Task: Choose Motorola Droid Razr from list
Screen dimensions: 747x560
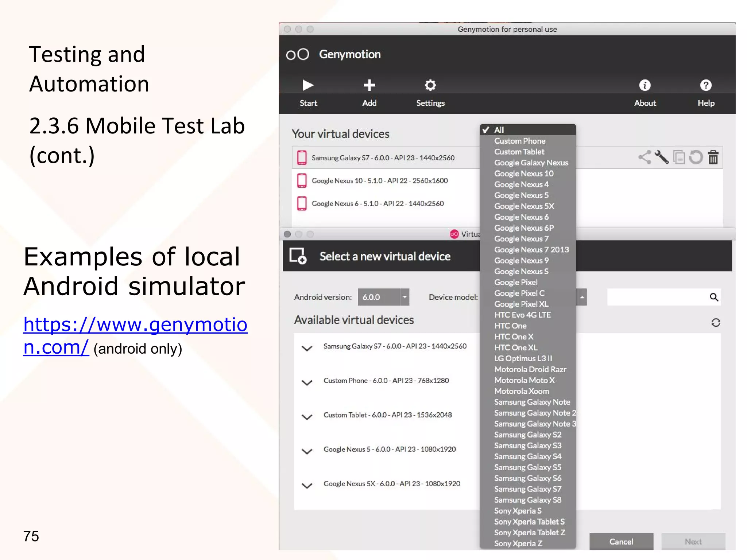Action: point(528,369)
